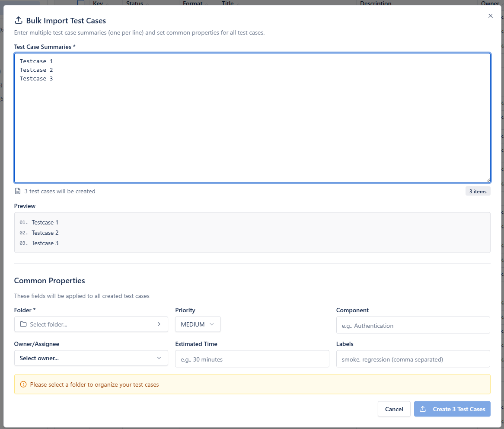Select the Testcase 3 preview entry
The height and width of the screenshot is (429, 504).
[45, 243]
